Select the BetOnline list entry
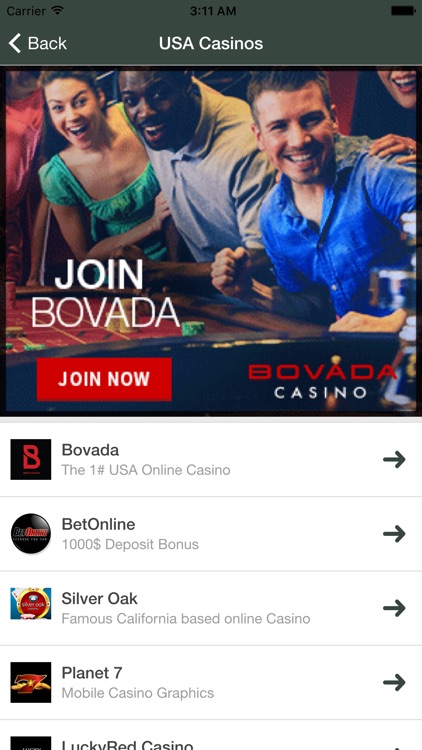Image resolution: width=422 pixels, height=750 pixels. 211,534
